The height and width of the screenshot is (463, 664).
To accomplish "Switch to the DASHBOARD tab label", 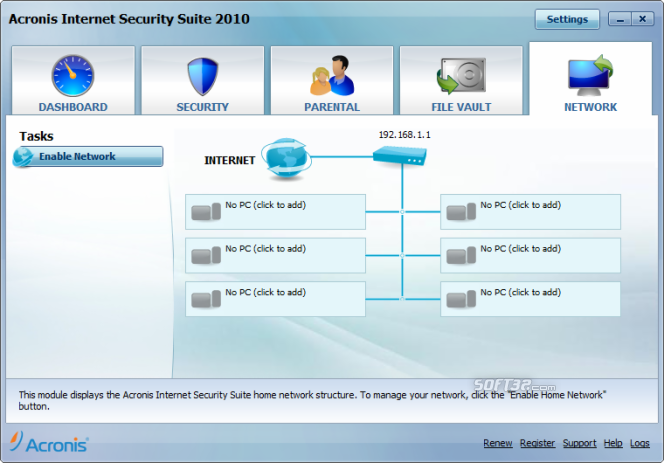I will [73, 107].
